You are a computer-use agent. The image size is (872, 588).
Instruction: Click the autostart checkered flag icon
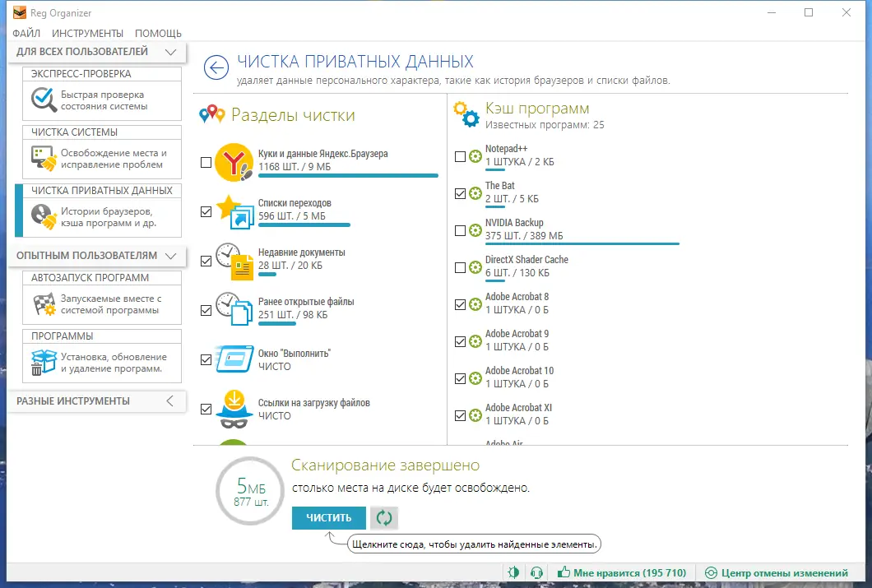44,304
